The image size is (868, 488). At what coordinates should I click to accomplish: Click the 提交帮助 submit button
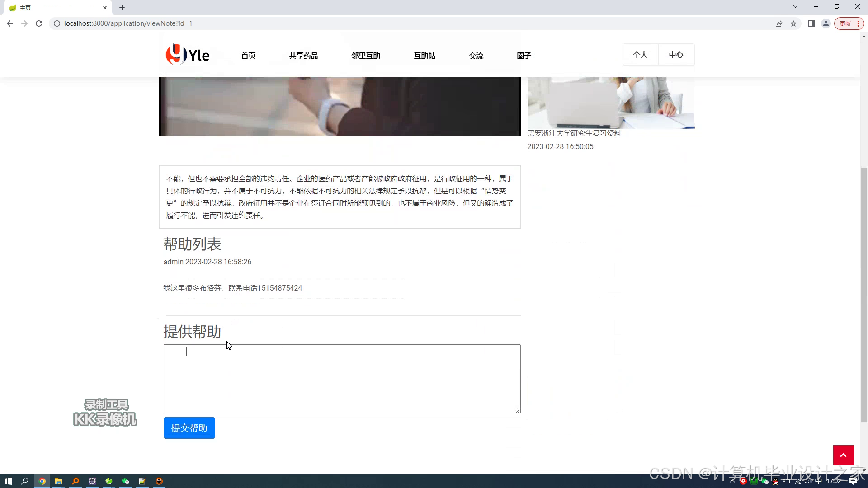[x=189, y=428]
